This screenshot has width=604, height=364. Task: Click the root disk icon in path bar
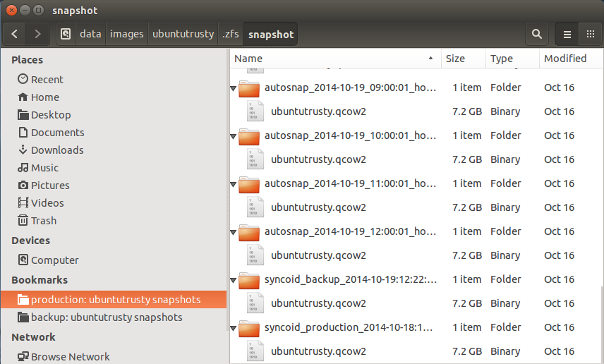pyautogui.click(x=66, y=35)
